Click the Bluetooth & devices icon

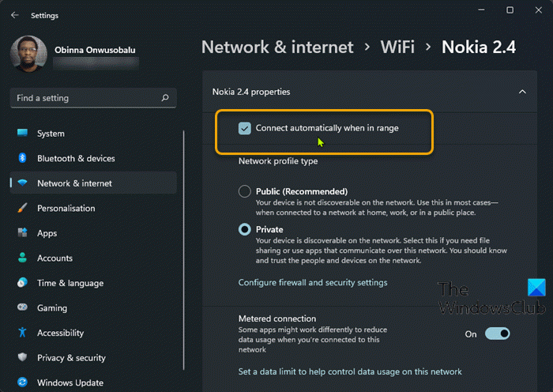[22, 159]
